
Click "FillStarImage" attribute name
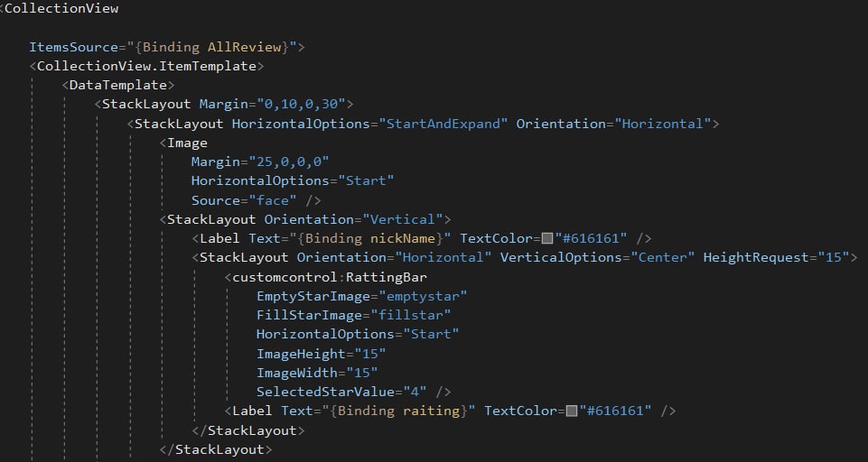(309, 315)
